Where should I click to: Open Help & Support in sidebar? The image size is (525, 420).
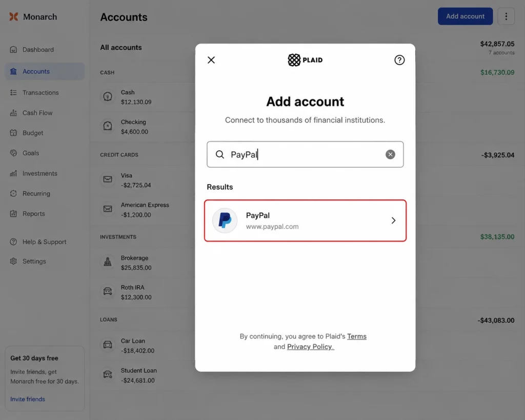click(45, 242)
